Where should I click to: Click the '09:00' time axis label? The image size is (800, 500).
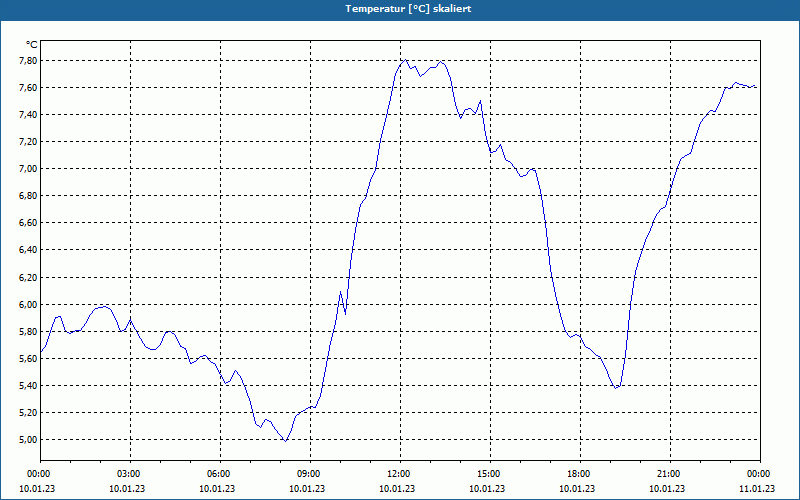click(310, 473)
